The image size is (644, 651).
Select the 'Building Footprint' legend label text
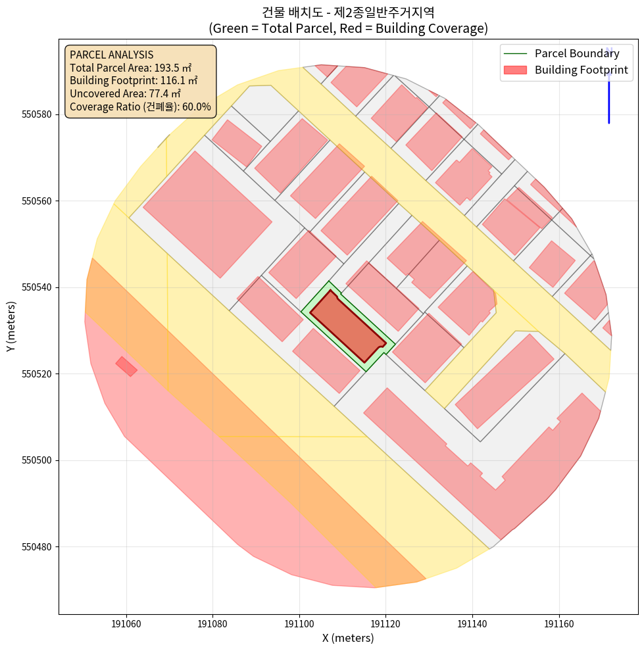[x=581, y=70]
